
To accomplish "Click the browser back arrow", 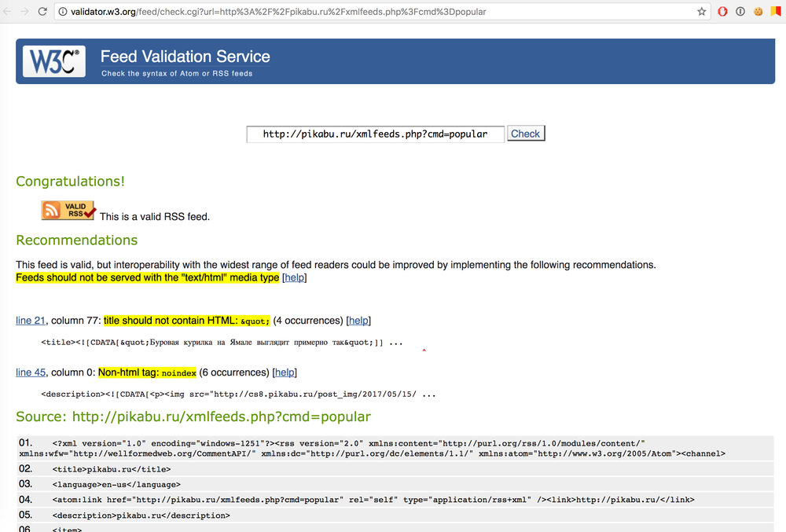I will pos(7,12).
